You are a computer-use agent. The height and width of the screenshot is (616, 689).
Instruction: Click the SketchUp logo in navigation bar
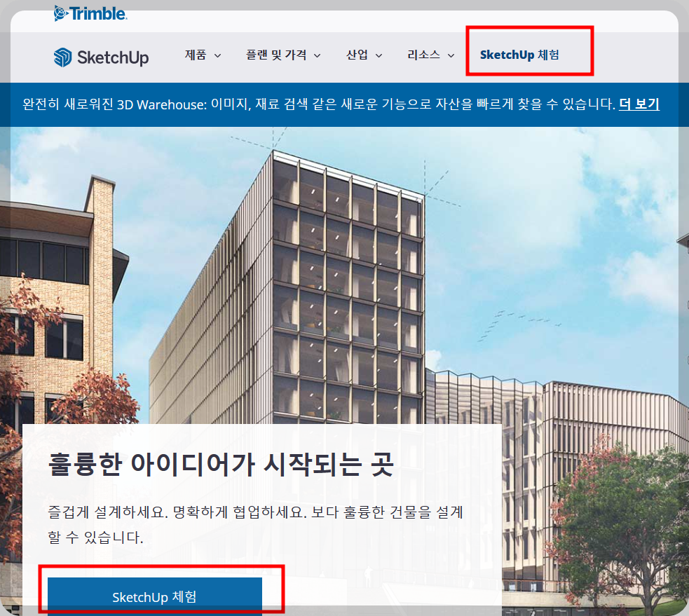click(x=101, y=57)
